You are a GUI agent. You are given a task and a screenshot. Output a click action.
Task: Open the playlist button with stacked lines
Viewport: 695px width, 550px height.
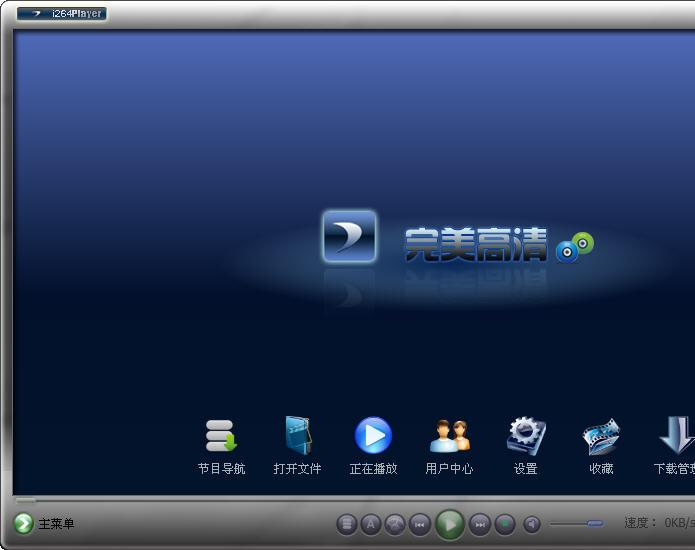pos(347,525)
